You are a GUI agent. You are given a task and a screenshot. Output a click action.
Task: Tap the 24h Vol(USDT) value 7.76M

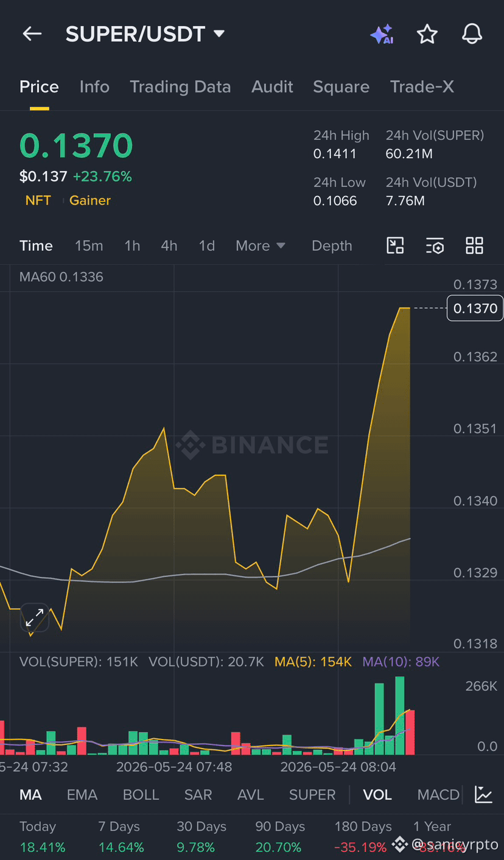405,201
